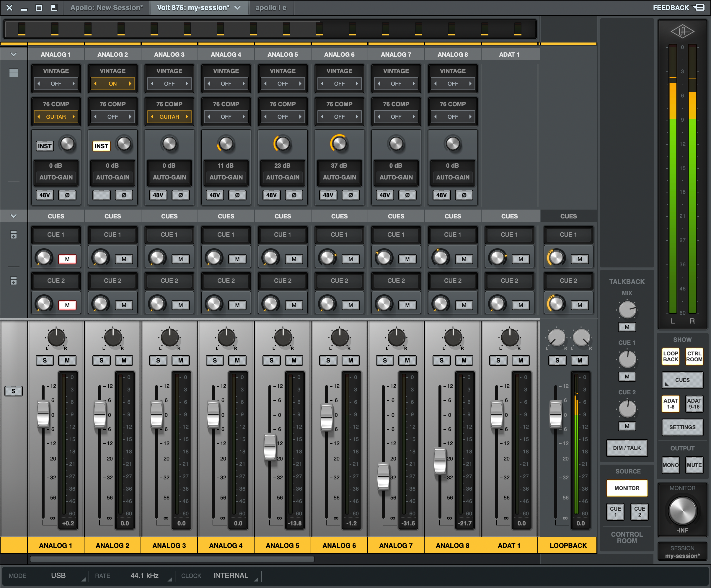Click the Analog 5 preamp gain knob

(282, 143)
